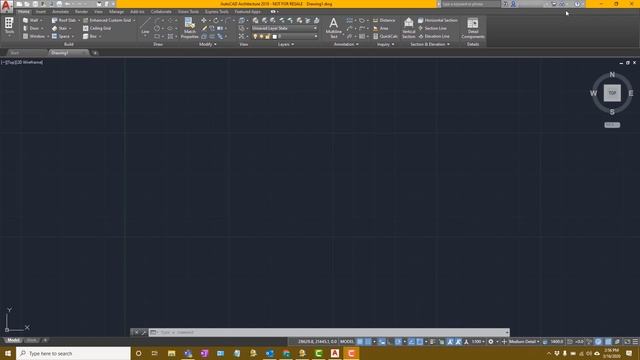Select the Space tool
Viewport: 640px width, 360px height.
coord(62,36)
